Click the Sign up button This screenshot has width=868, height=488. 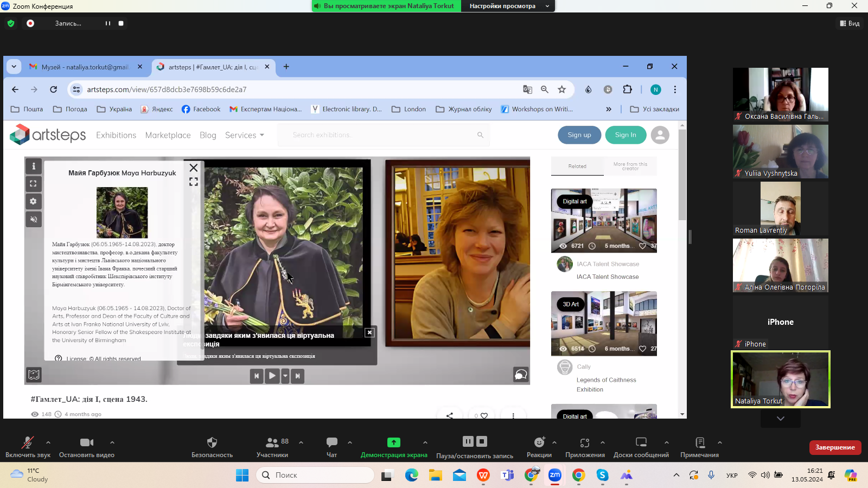pos(579,135)
